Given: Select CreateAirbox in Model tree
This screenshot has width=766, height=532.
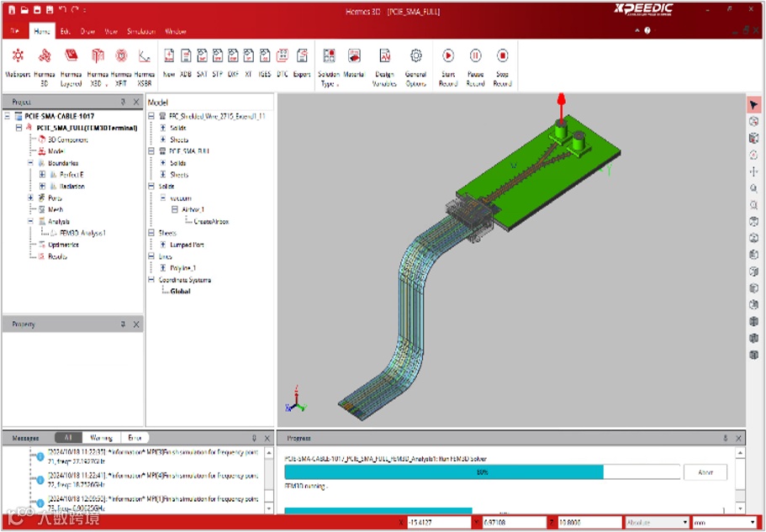Looking at the screenshot, I should click(x=212, y=222).
